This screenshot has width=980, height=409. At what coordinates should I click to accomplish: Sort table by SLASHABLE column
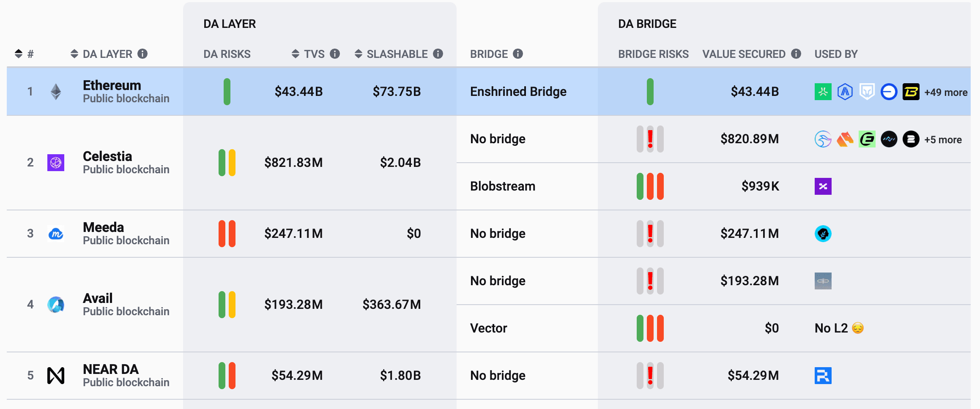359,54
